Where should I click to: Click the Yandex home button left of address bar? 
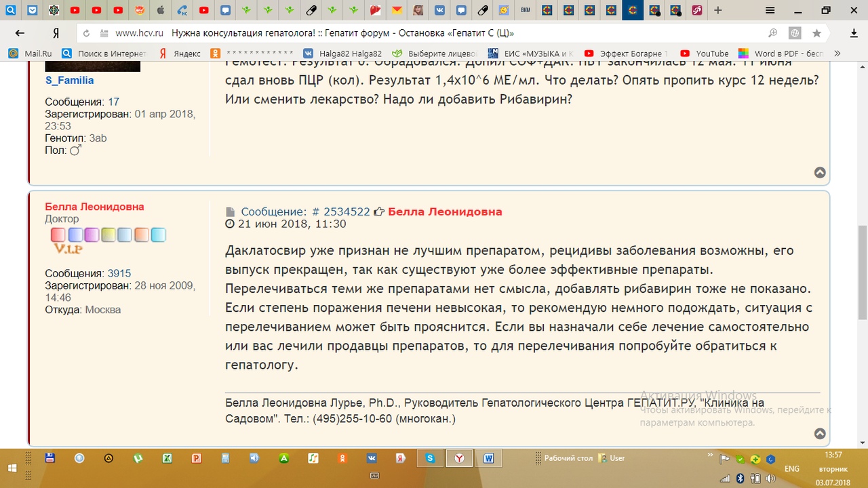pos(56,33)
